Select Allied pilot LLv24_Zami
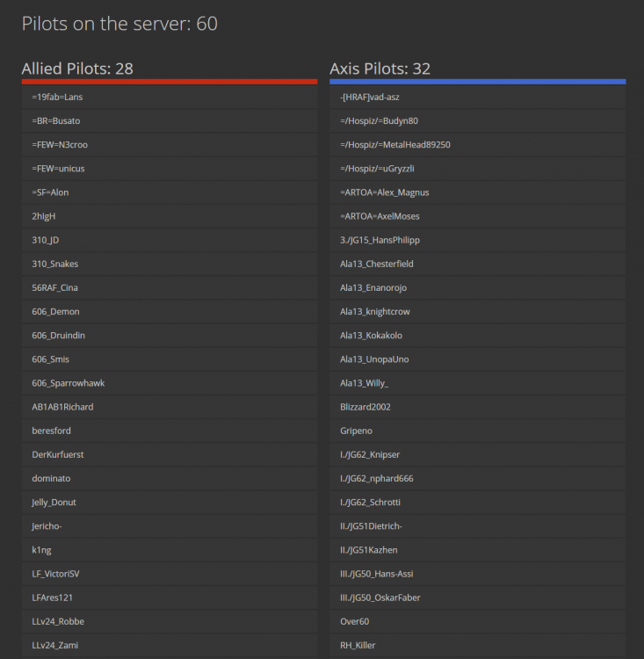The image size is (644, 659). coord(56,645)
